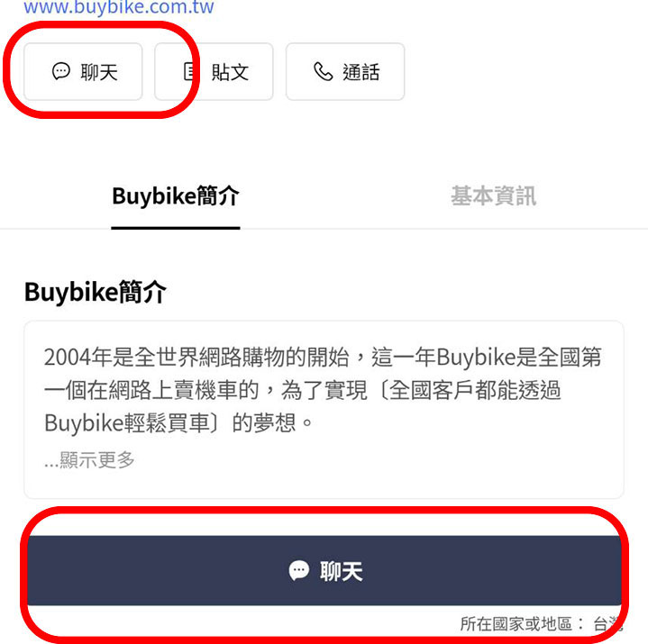Expand description with ...顯示更多

click(x=89, y=459)
